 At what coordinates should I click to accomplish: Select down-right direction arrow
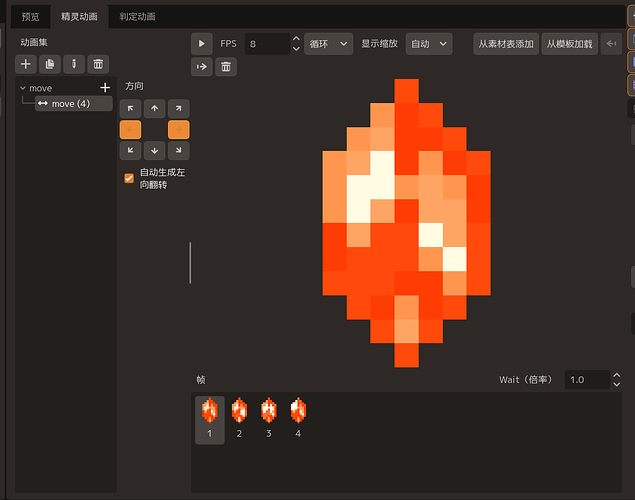179,151
